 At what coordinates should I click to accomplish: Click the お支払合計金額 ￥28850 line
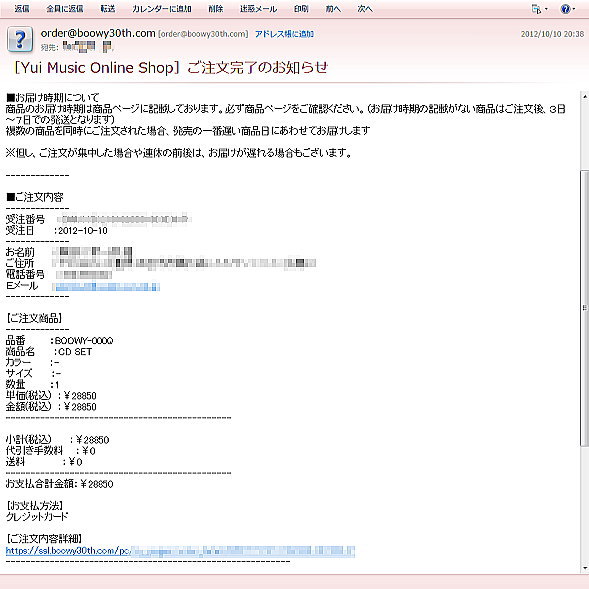(x=59, y=484)
